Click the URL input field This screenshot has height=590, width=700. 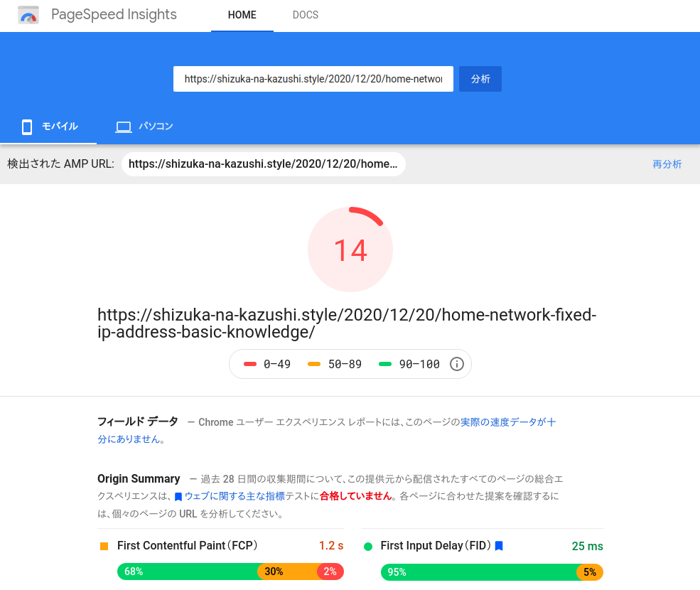tap(313, 79)
